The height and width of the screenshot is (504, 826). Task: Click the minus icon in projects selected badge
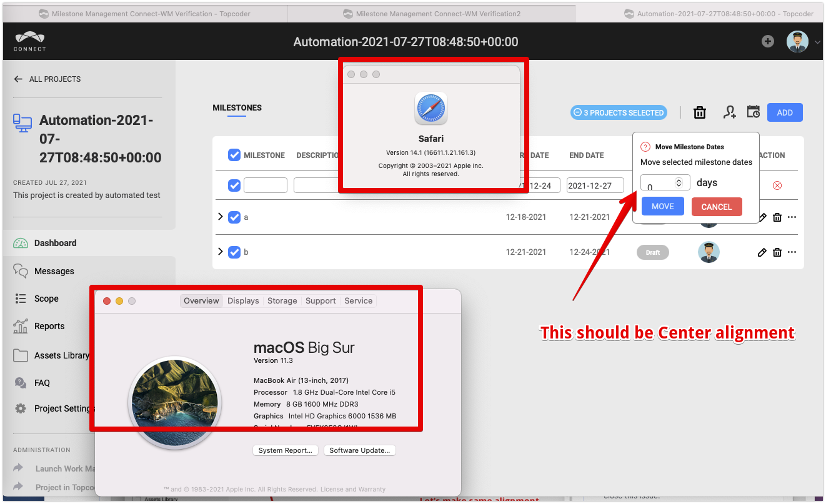[x=578, y=113]
